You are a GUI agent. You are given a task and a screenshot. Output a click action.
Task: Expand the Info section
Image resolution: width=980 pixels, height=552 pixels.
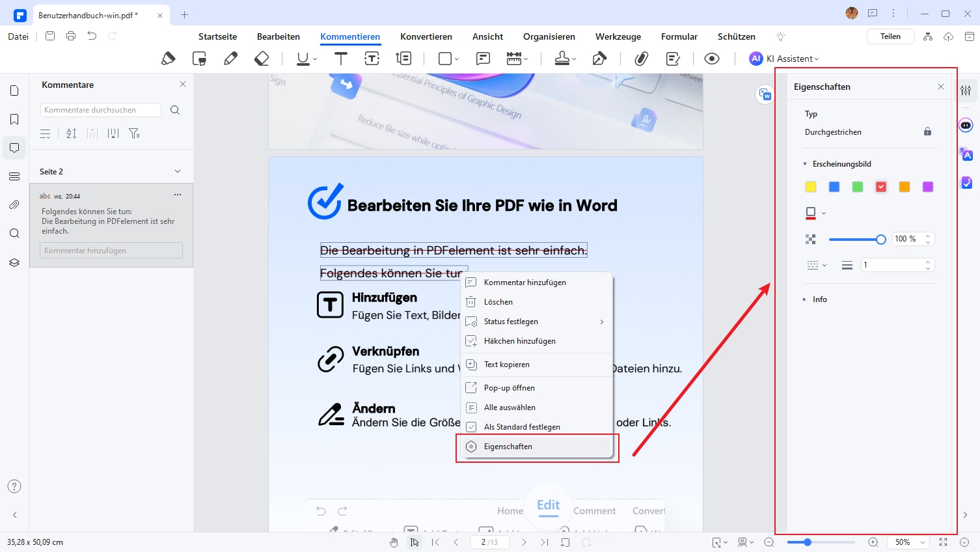coord(805,299)
